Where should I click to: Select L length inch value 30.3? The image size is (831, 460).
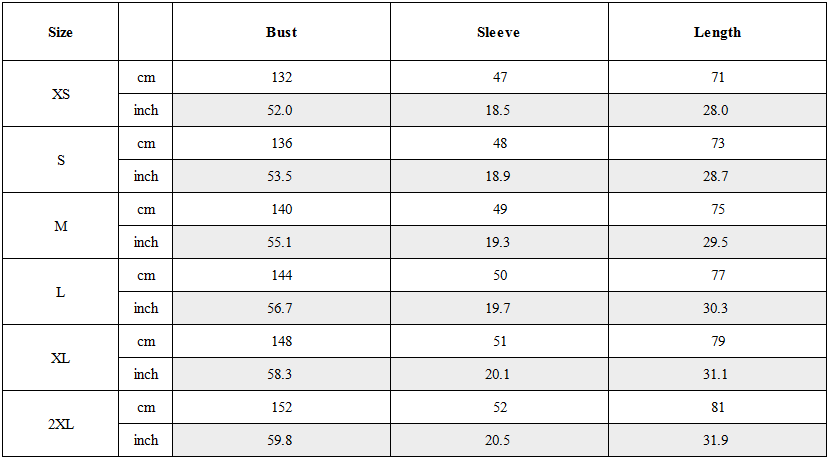(717, 308)
